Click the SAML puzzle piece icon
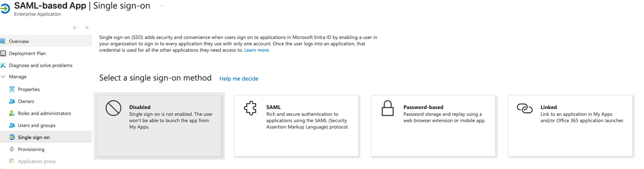The height and width of the screenshot is (169, 644). (x=250, y=108)
